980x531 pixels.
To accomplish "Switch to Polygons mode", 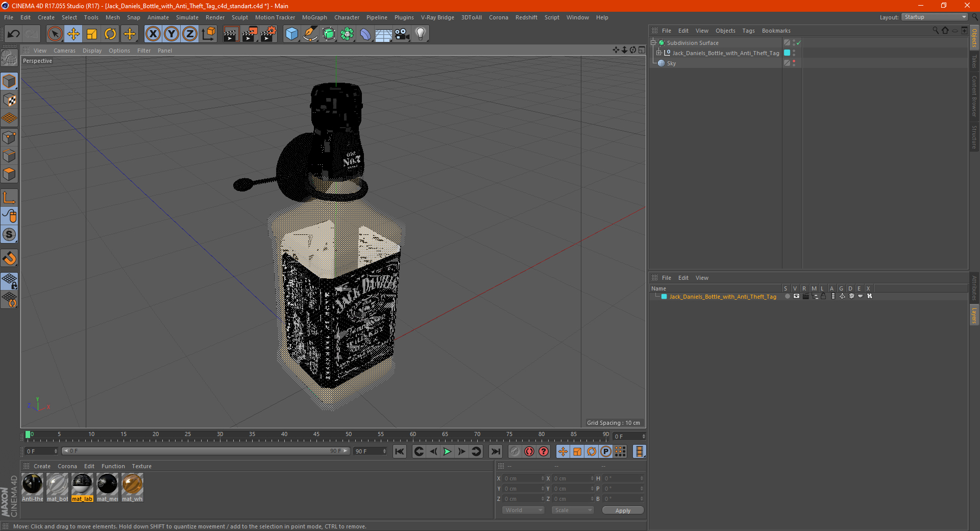I will click(x=9, y=175).
